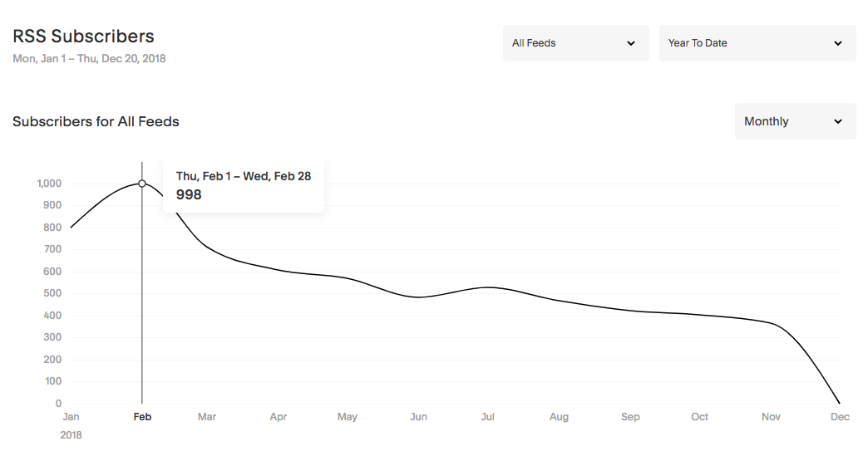Image resolution: width=868 pixels, height=461 pixels.
Task: Select the Jun label on chart axis
Action: (419, 417)
